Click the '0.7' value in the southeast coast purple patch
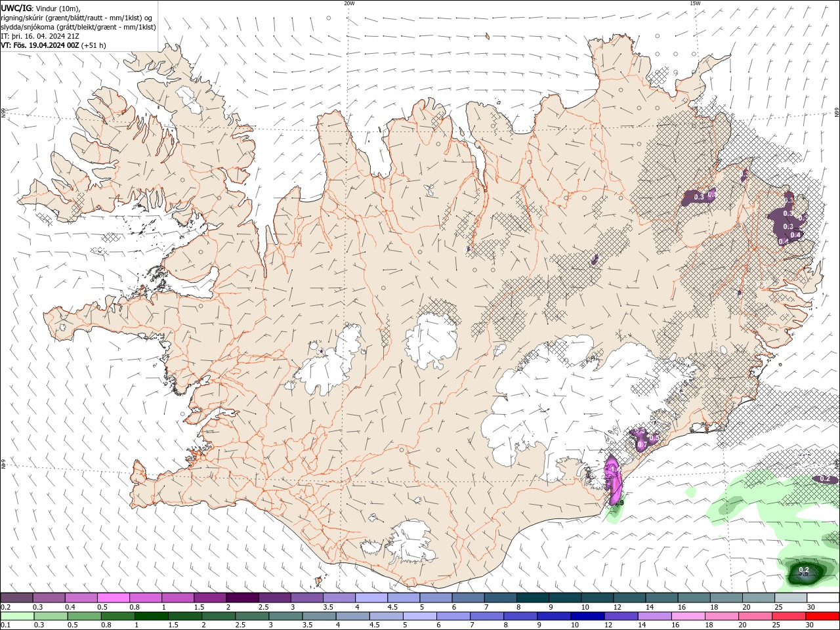 [642, 445]
